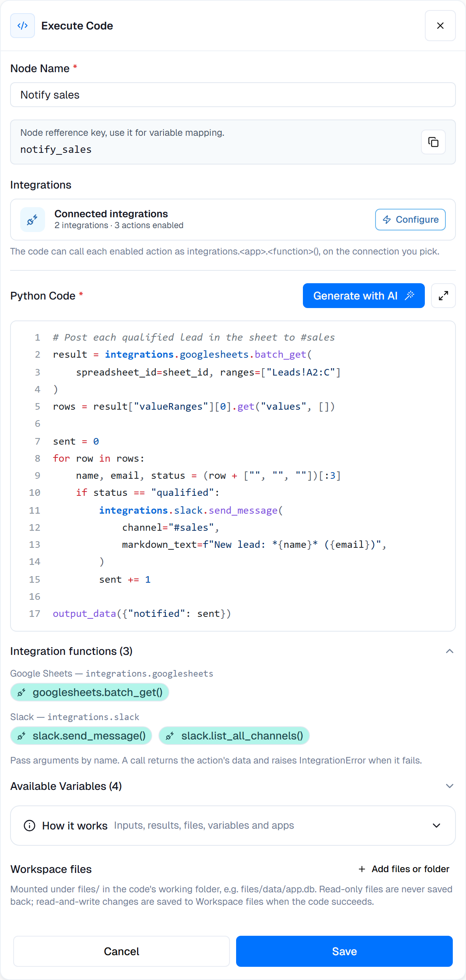466x980 pixels.
Task: Click the Execute Code header icon
Action: (x=23, y=26)
